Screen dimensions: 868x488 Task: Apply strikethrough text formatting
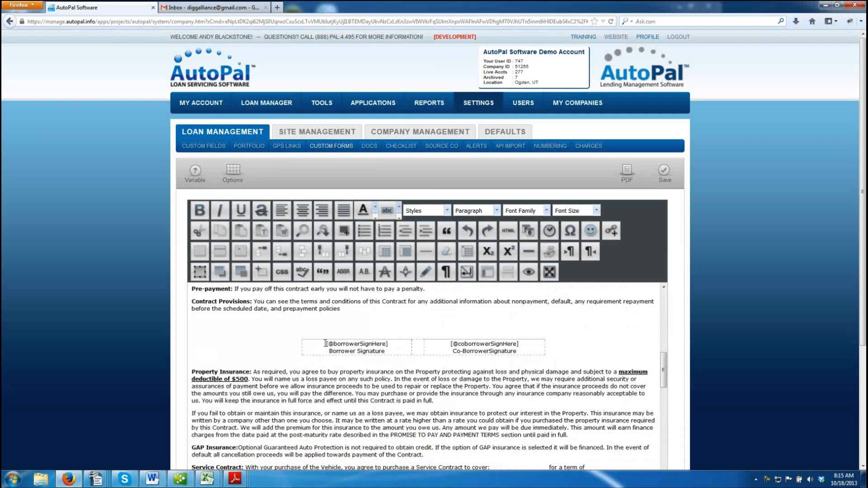tap(261, 210)
